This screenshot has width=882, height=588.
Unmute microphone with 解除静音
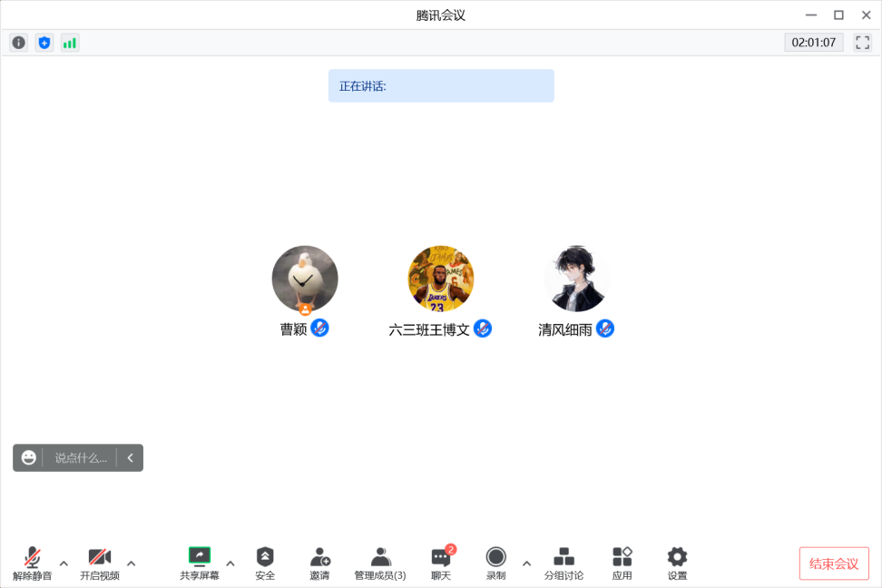coord(32,563)
